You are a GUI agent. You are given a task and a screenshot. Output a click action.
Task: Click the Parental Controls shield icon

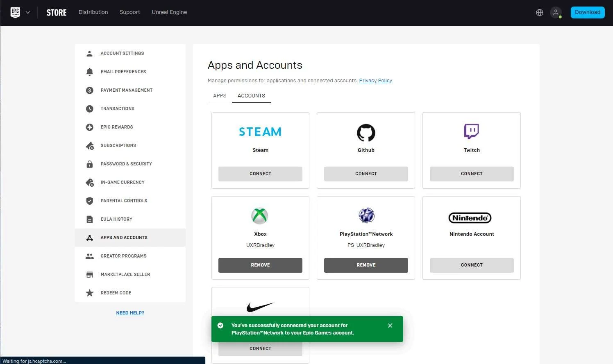[90, 201]
